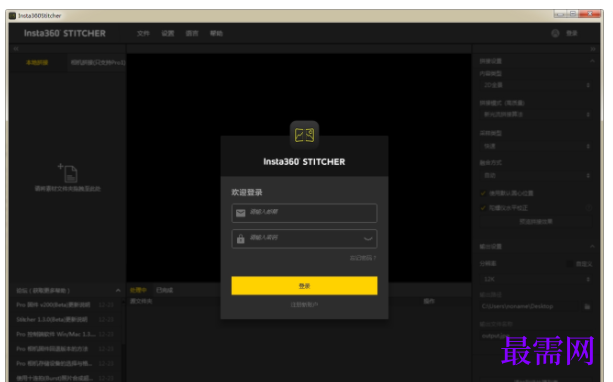Click the add file icon in left panel

[68, 173]
